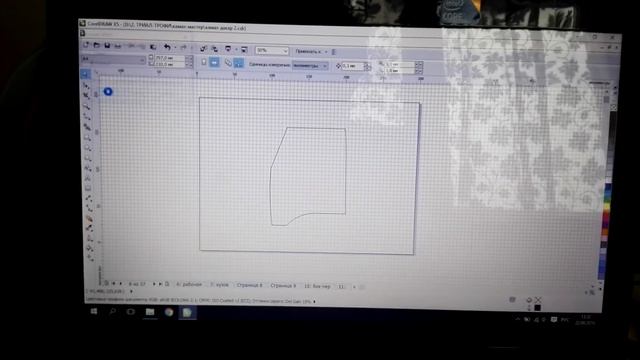Open page tab '6: рабочие'
The height and width of the screenshot is (360, 640).
pyautogui.click(x=189, y=284)
